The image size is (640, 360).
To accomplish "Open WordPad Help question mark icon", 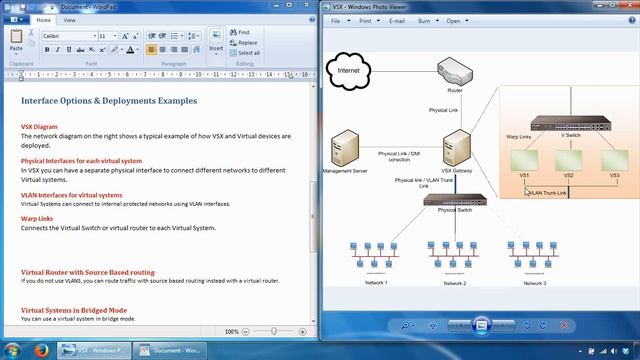I will 312,20.
